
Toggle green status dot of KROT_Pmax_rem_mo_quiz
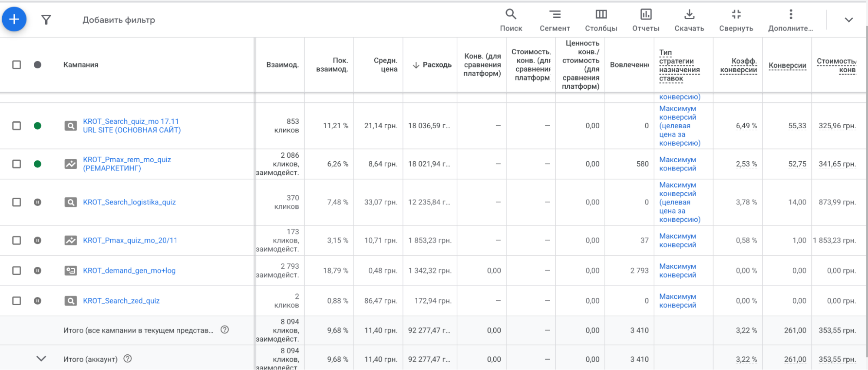[x=38, y=164]
